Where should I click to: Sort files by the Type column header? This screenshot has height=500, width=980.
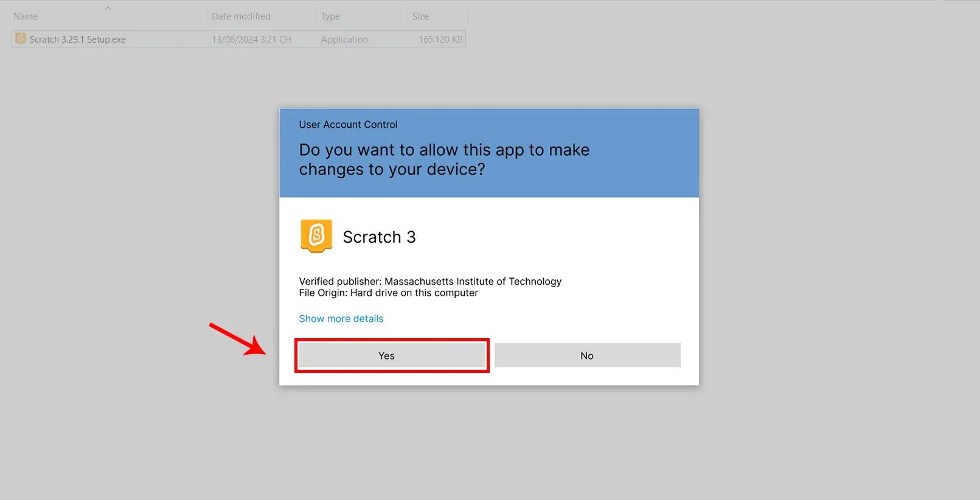[x=330, y=16]
